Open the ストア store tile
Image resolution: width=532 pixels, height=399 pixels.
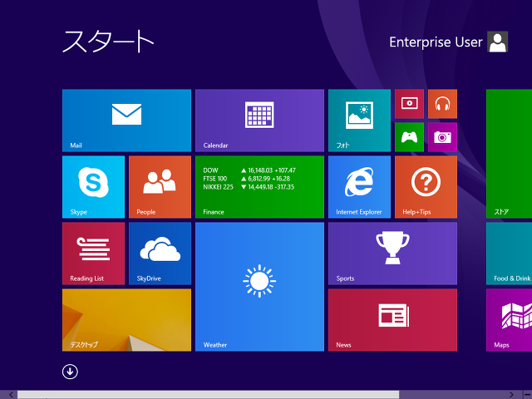point(509,154)
